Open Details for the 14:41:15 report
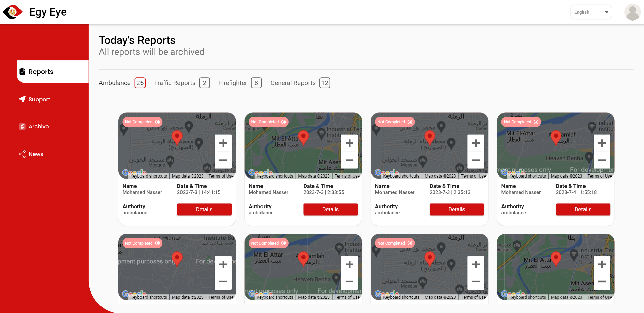Image resolution: width=644 pixels, height=313 pixels. [x=204, y=209]
